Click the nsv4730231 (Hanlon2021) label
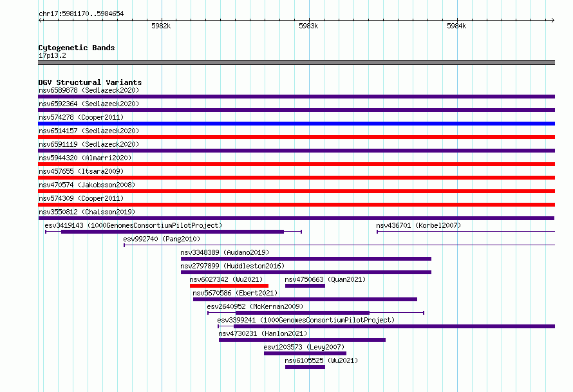 click(263, 333)
